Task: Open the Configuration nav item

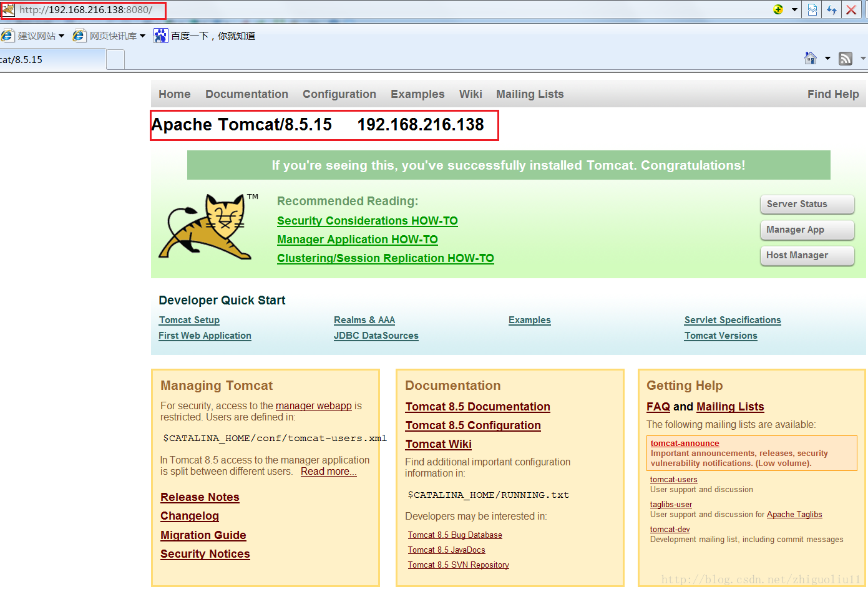Action: pyautogui.click(x=339, y=94)
